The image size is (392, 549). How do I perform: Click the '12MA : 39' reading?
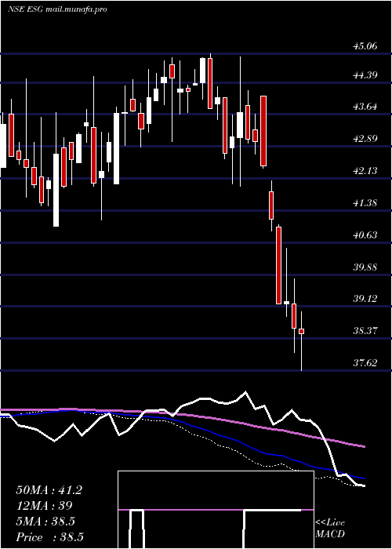click(44, 506)
